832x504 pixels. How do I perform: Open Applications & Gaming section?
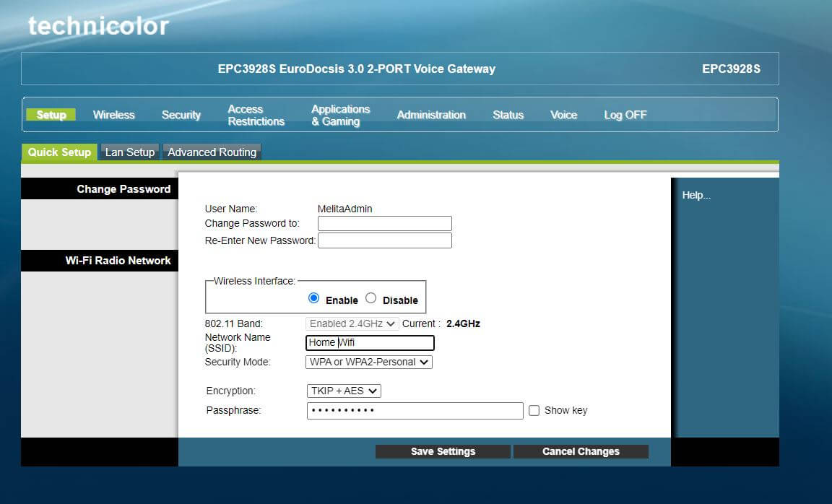pyautogui.click(x=340, y=115)
